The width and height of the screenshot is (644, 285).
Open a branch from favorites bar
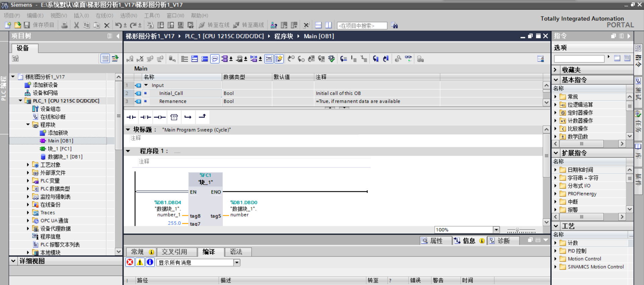[188, 117]
